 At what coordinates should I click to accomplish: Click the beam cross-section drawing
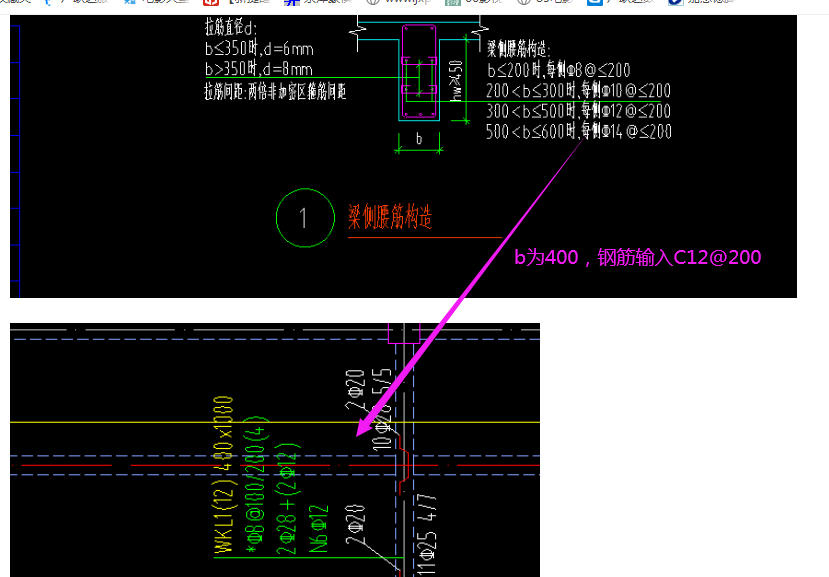(x=419, y=72)
